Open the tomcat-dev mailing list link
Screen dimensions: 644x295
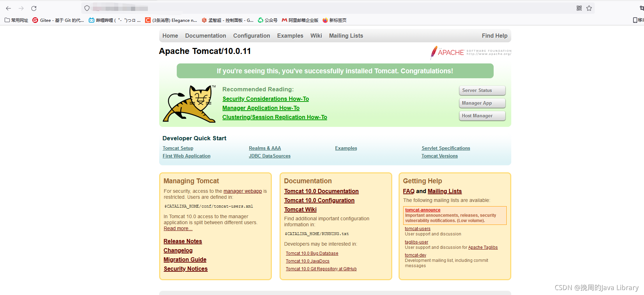point(415,255)
